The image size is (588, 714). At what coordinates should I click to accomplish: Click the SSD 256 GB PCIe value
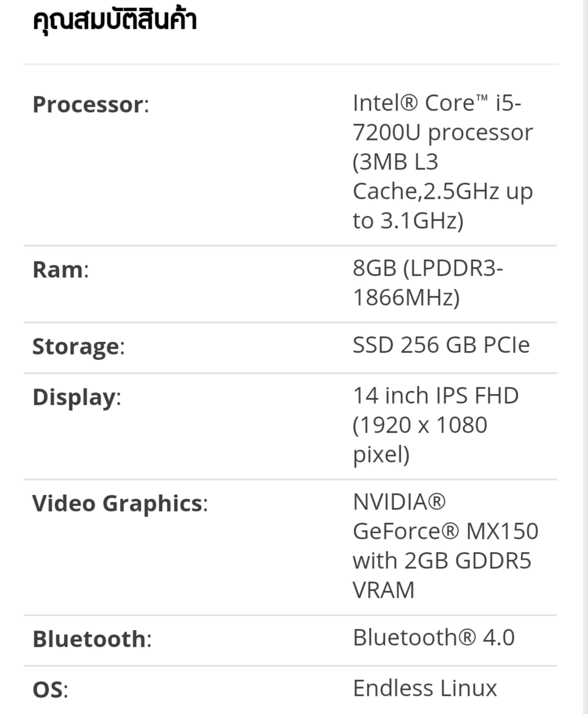[x=441, y=345]
